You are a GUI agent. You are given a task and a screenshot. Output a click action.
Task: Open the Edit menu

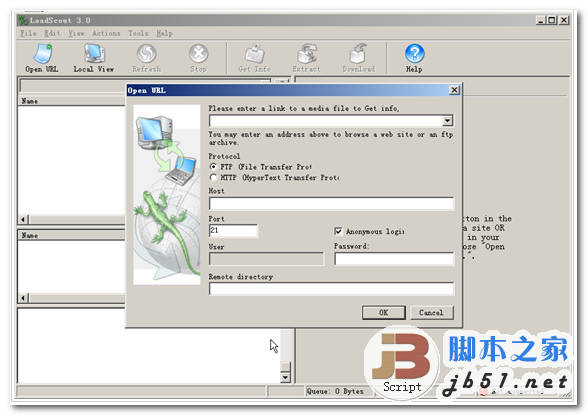coord(52,33)
